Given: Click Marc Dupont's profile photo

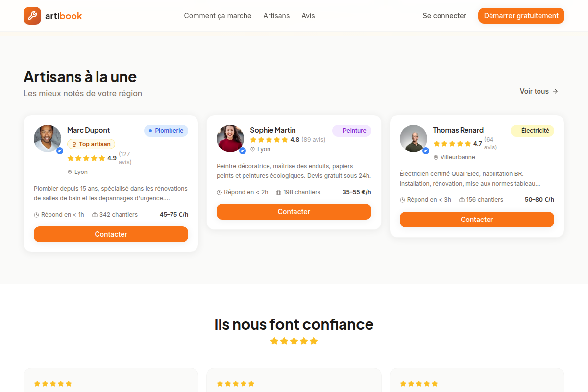Looking at the screenshot, I should click(x=48, y=139).
